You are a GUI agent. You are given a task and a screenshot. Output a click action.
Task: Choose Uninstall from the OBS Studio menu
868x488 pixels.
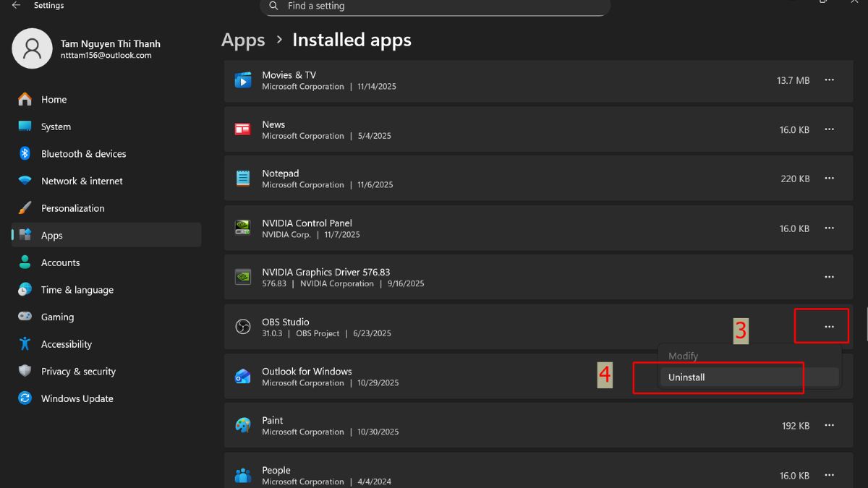pyautogui.click(x=686, y=377)
